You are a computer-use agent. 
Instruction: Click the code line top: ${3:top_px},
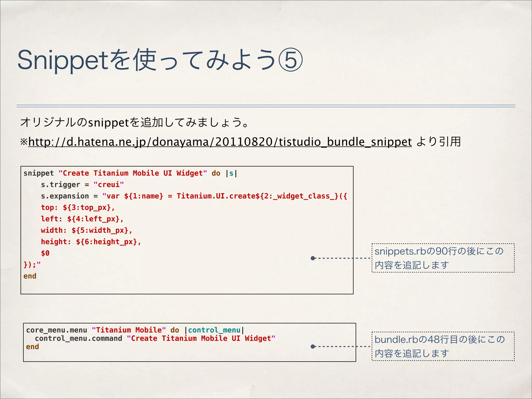tap(78, 208)
